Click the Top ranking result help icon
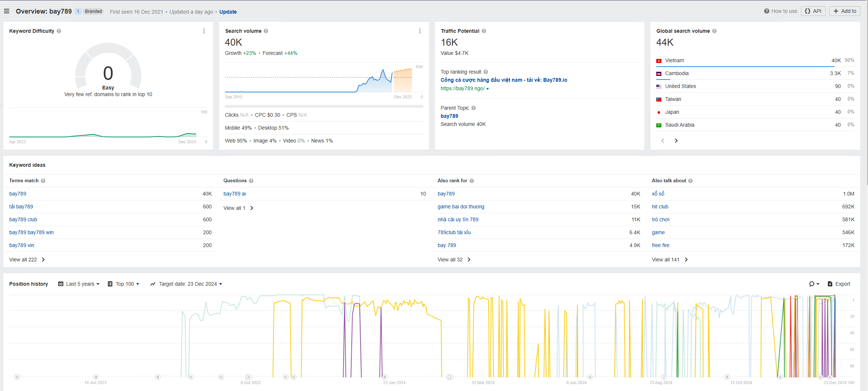 pos(486,72)
